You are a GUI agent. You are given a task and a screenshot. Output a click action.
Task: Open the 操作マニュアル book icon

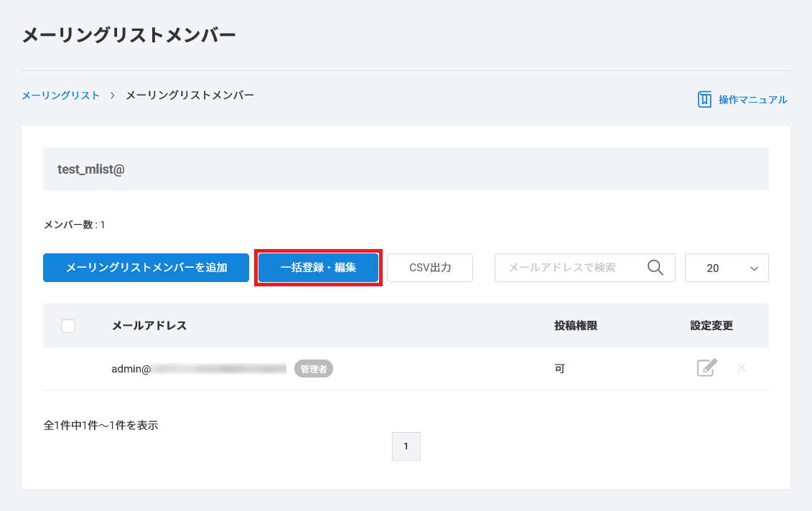[x=704, y=100]
